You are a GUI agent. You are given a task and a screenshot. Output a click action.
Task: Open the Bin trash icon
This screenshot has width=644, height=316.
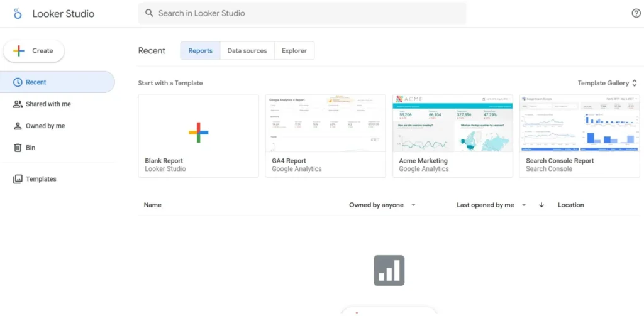(18, 148)
